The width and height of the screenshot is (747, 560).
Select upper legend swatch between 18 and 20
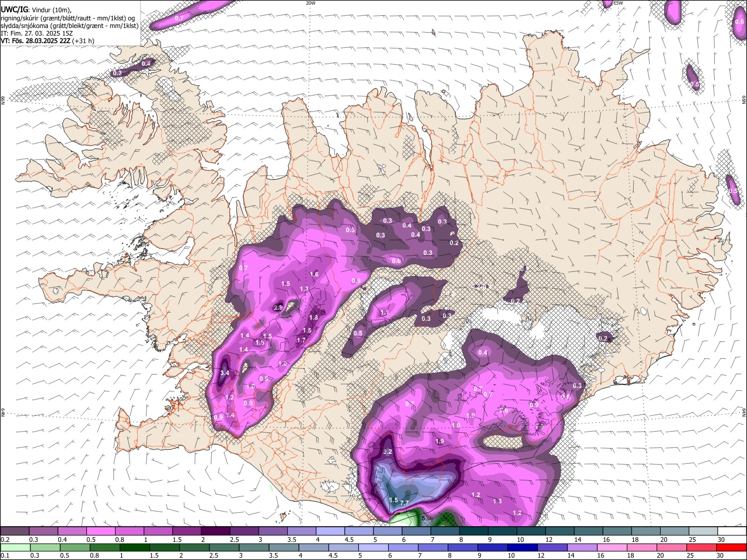click(x=645, y=531)
